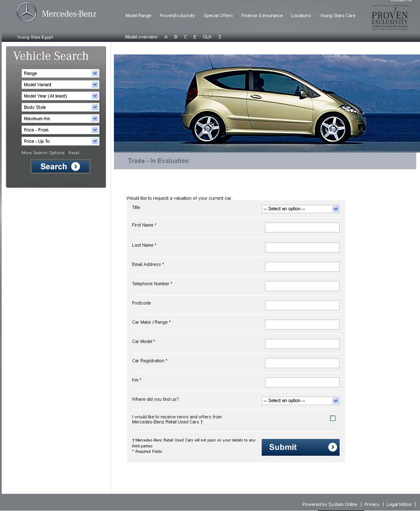Focus the Postcode input field
The height and width of the screenshot is (511, 420).
click(x=302, y=305)
